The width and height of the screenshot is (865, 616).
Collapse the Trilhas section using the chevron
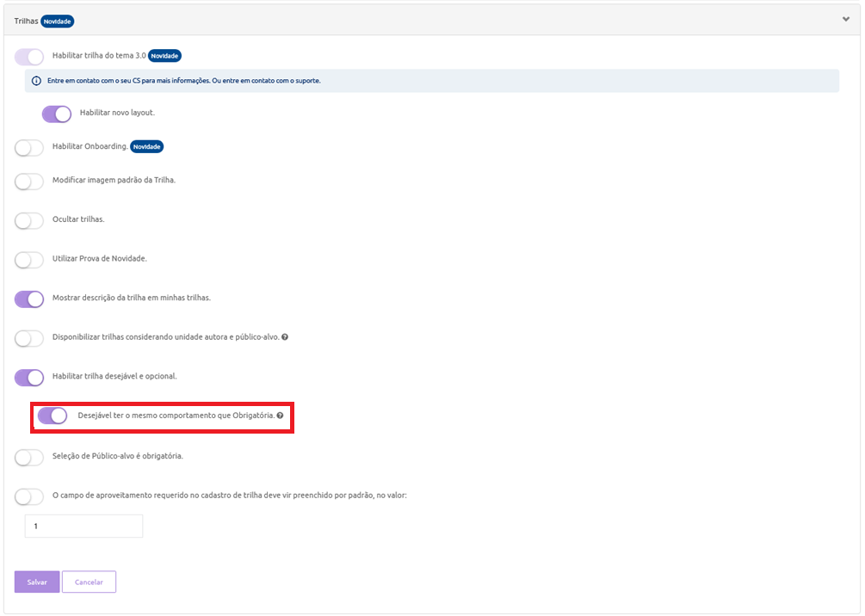(846, 20)
